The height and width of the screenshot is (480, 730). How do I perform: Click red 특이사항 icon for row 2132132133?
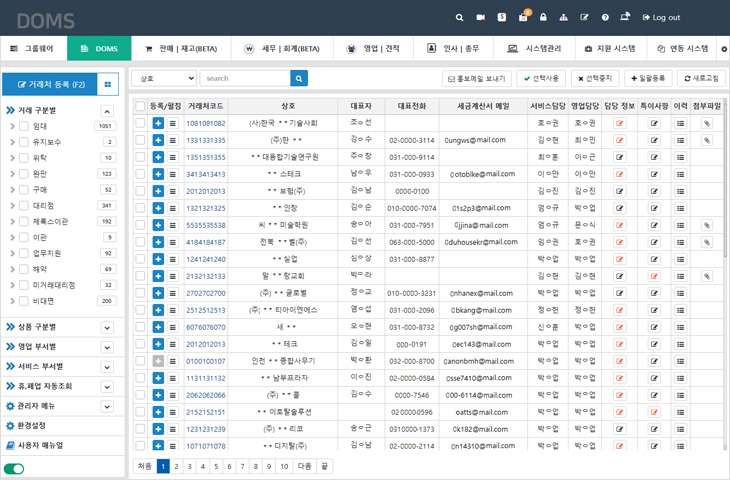point(654,276)
